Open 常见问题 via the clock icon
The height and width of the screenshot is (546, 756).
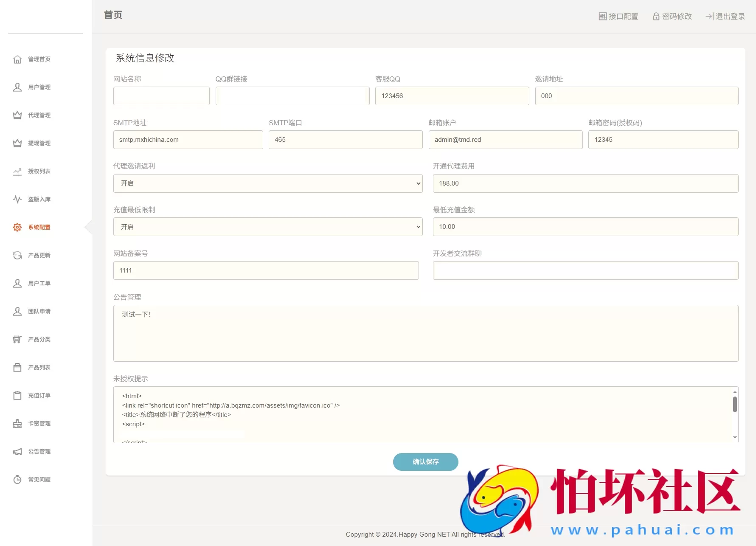point(17,479)
